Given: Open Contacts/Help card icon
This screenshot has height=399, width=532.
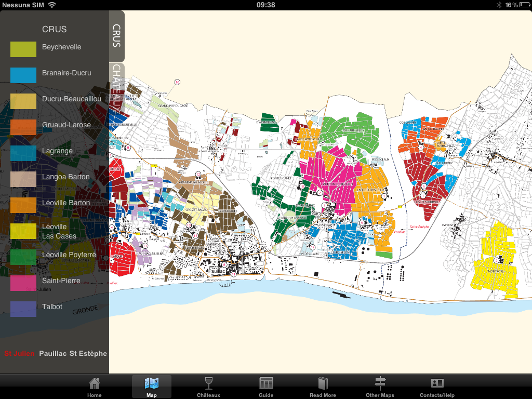Looking at the screenshot, I should (x=437, y=384).
